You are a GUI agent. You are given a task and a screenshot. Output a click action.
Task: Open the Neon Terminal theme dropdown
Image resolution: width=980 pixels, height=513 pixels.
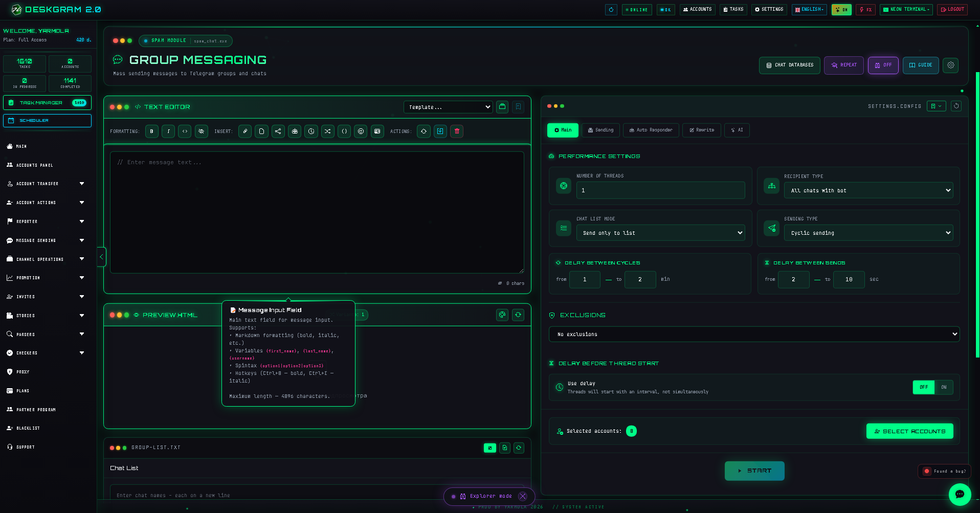(x=906, y=10)
